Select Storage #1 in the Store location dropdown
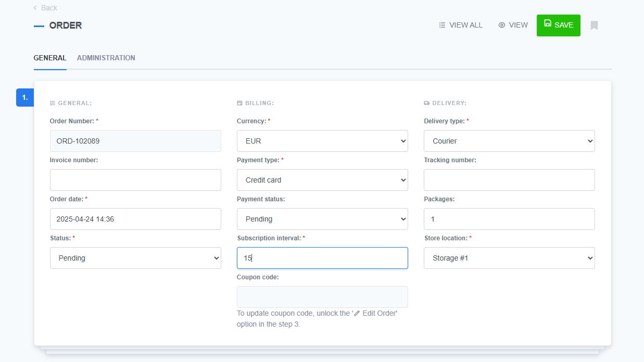Image resolution: width=644 pixels, height=362 pixels. (x=509, y=257)
